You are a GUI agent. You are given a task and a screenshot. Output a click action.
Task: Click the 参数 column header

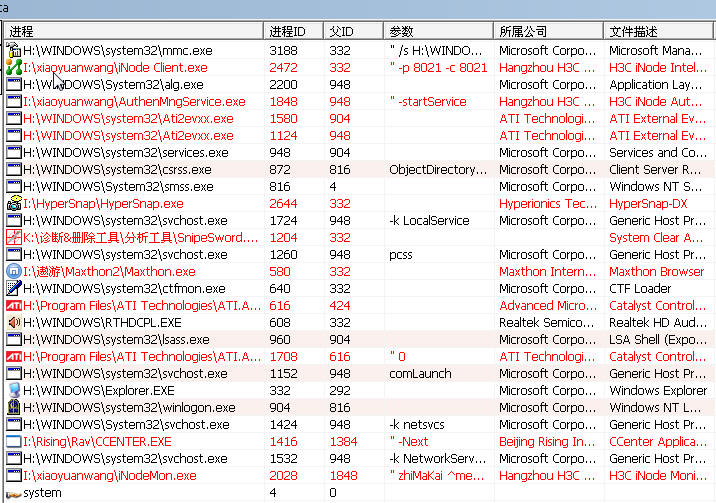[x=438, y=31]
